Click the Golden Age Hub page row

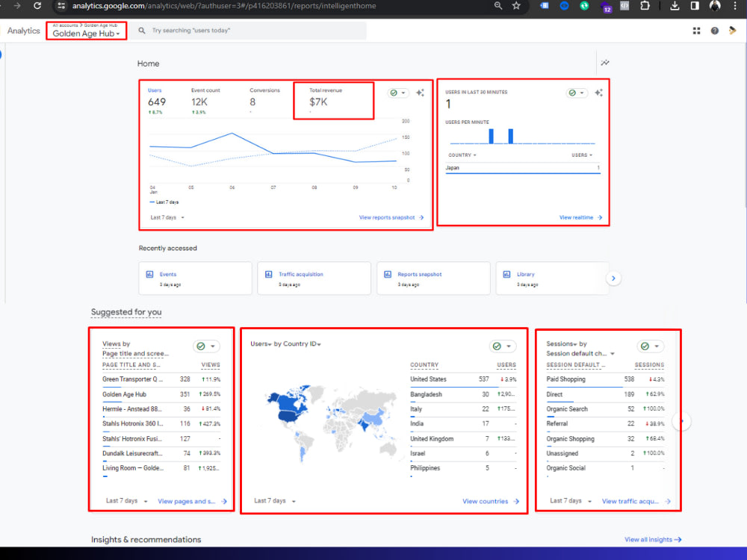coord(161,395)
